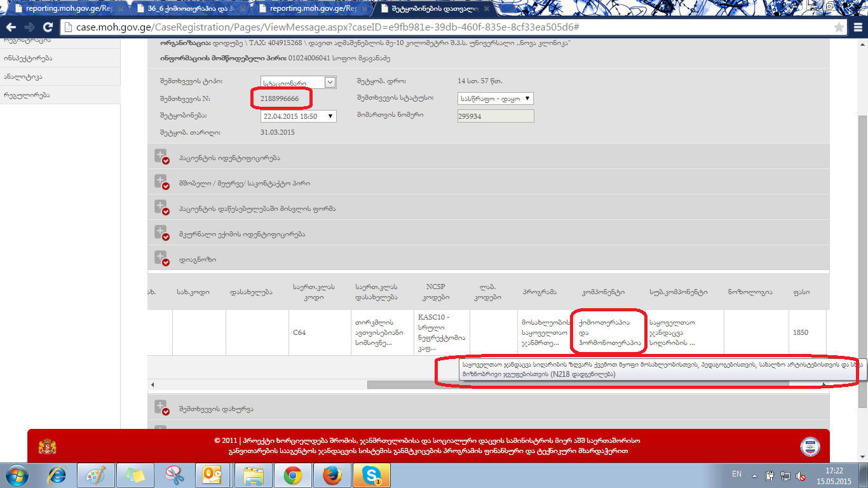Open the Chrome menu hamburger icon

pyautogui.click(x=858, y=27)
